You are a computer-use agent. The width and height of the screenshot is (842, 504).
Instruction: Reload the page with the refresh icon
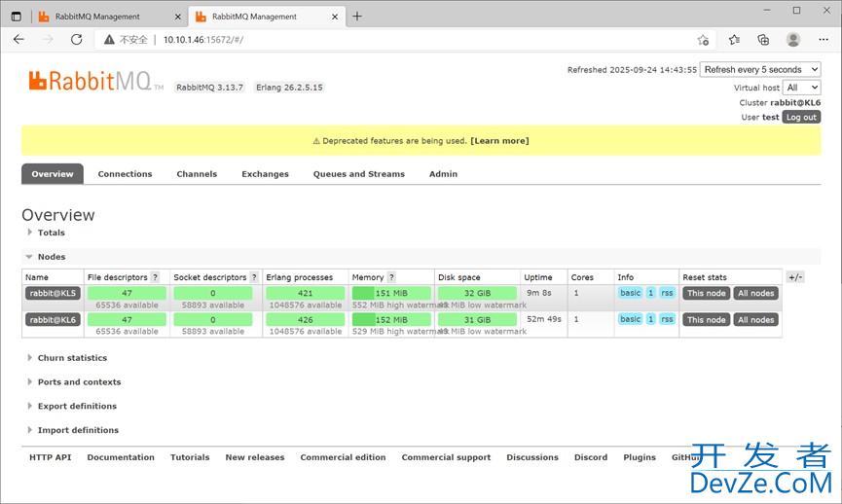point(76,40)
